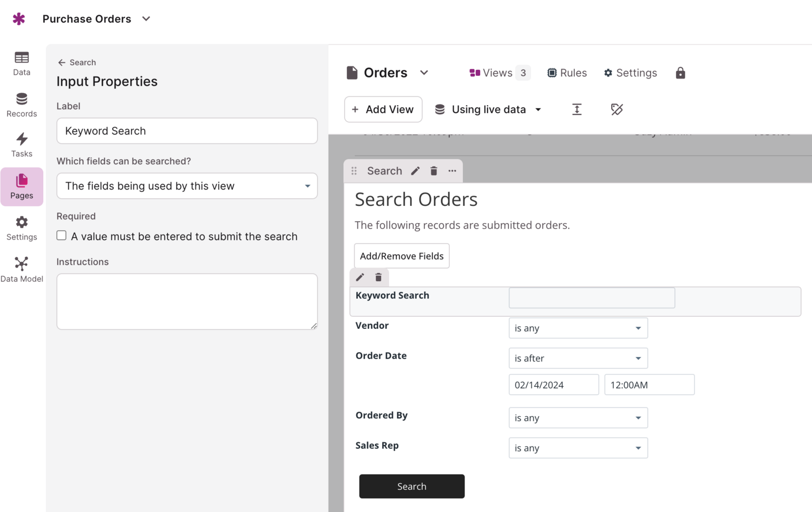Enable the required value checkbox
Screen dimensions: 812x512
pyautogui.click(x=62, y=236)
